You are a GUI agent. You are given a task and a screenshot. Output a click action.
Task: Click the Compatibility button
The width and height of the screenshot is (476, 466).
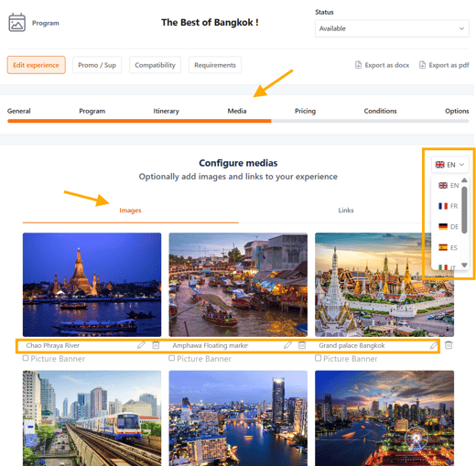click(x=155, y=65)
